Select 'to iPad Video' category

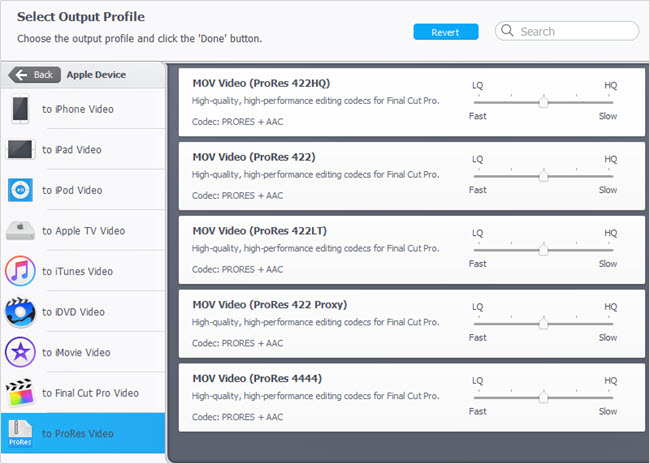tap(83, 150)
